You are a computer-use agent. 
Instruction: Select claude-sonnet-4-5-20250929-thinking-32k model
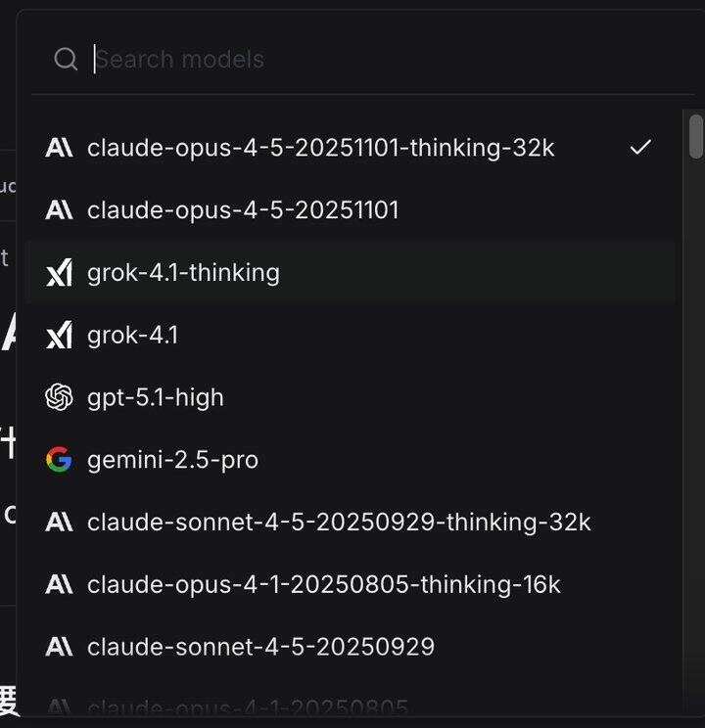pyautogui.click(x=339, y=523)
